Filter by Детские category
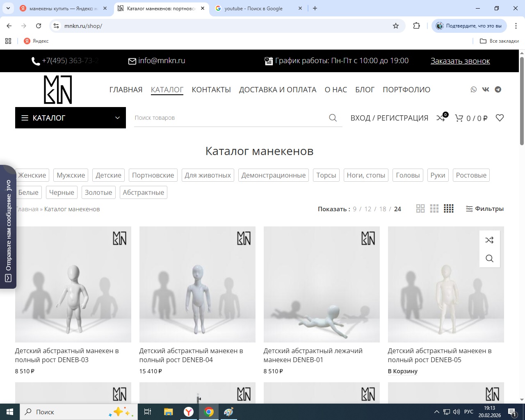 109,175
